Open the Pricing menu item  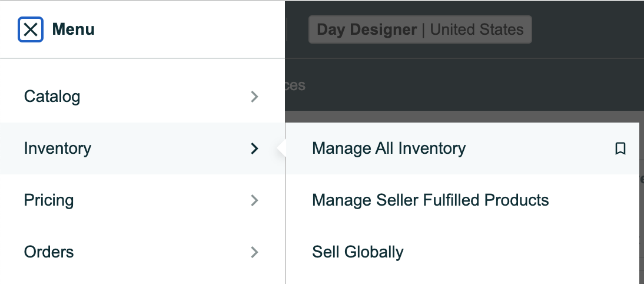click(142, 200)
